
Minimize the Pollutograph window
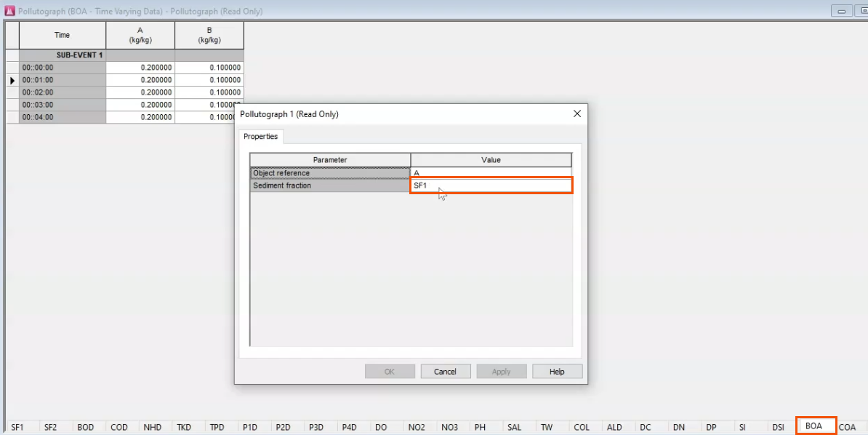(x=843, y=11)
